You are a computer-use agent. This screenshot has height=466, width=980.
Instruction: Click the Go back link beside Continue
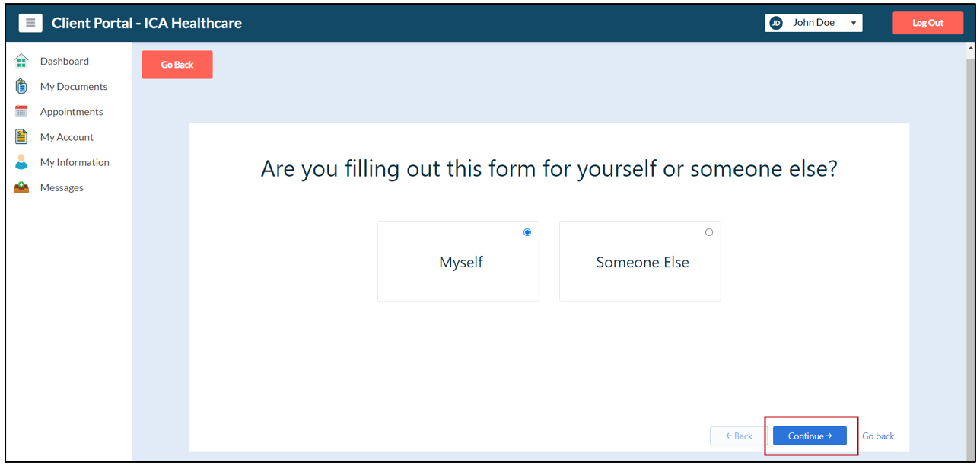click(x=878, y=436)
